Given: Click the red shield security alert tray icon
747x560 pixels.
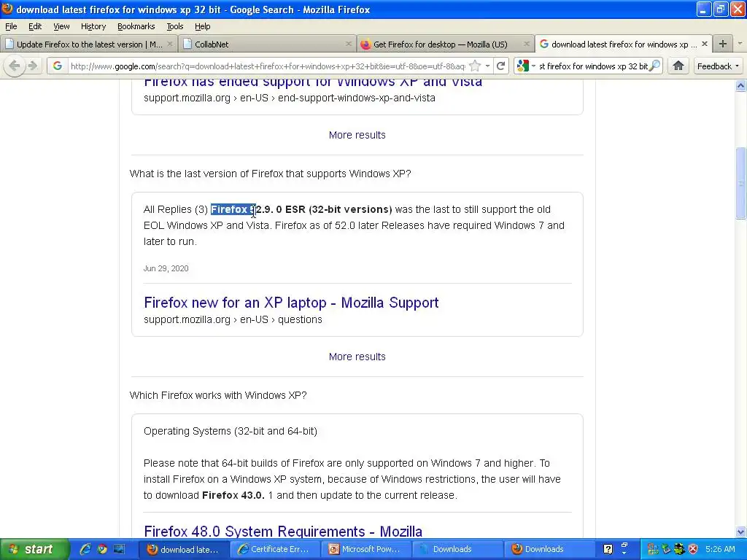Looking at the screenshot, I should click(x=693, y=549).
